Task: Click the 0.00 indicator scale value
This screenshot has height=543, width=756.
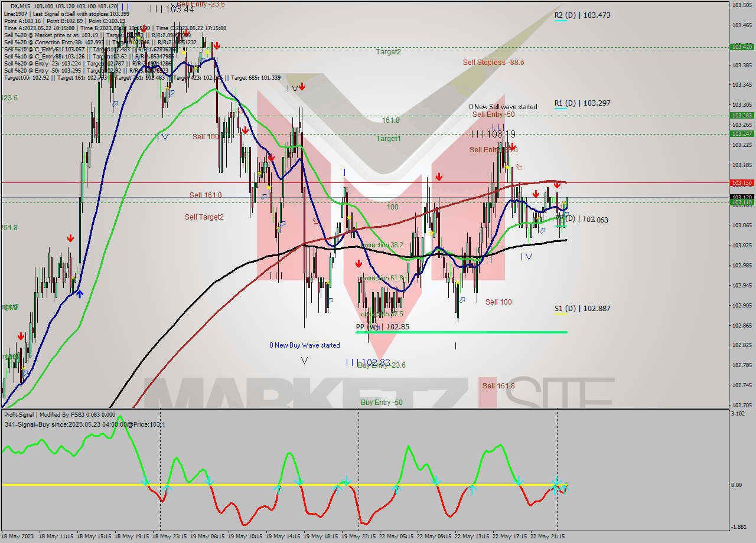Action: (x=737, y=485)
